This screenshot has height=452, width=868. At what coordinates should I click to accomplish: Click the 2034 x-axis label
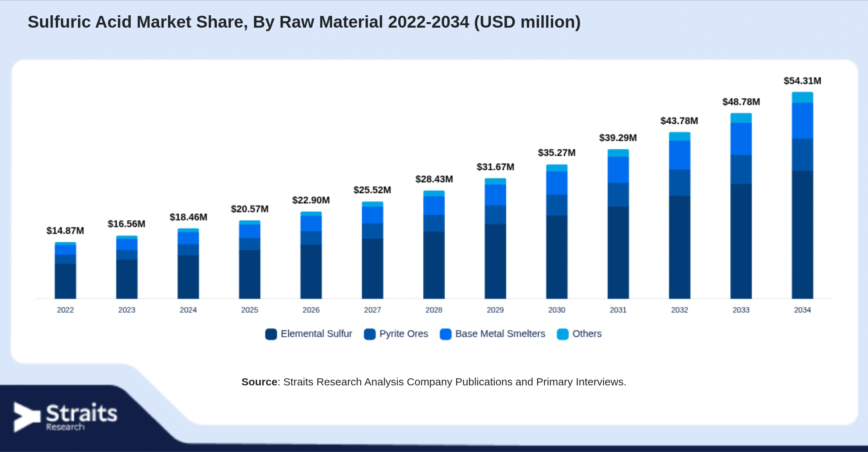tap(802, 310)
